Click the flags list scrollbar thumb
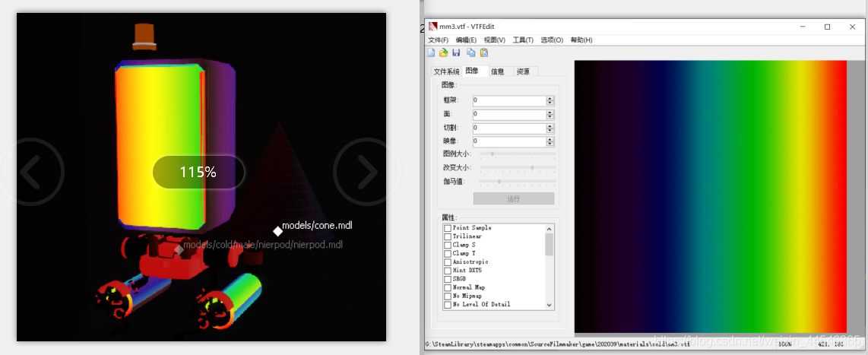Image resolution: width=868 pixels, height=355 pixels. tap(549, 244)
